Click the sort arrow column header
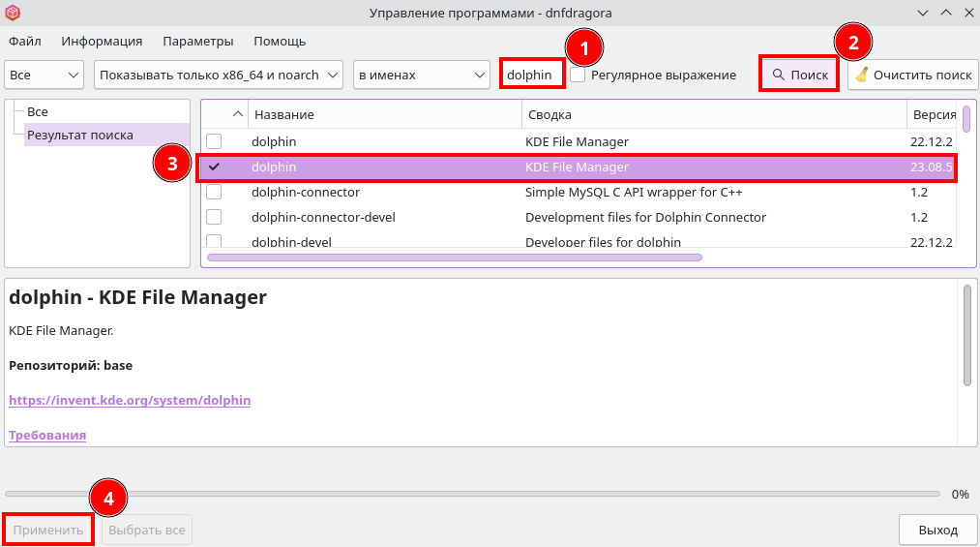Image resolution: width=980 pixels, height=547 pixels. click(238, 114)
